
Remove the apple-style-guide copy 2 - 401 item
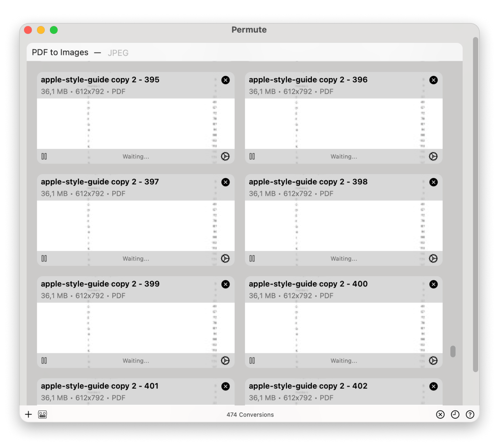226,386
